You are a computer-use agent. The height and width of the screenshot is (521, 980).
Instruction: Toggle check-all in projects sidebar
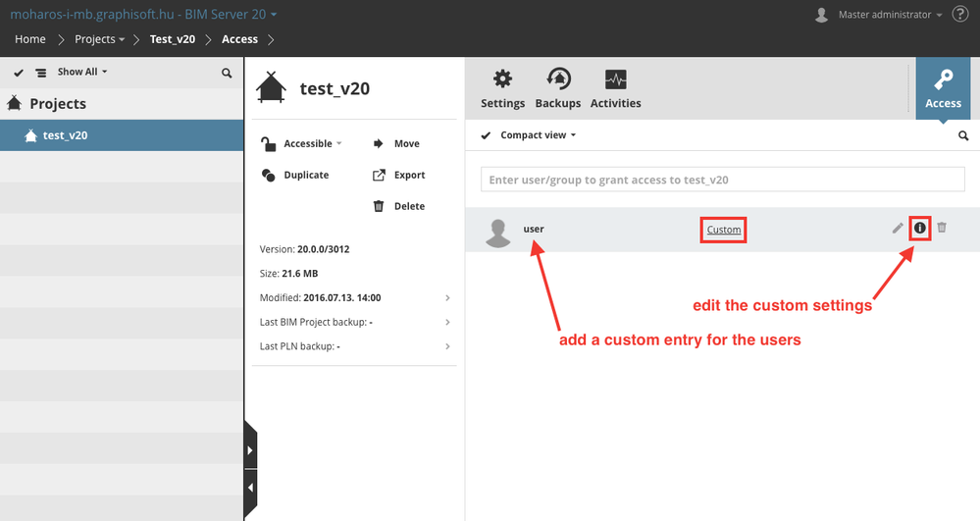pyautogui.click(x=19, y=73)
